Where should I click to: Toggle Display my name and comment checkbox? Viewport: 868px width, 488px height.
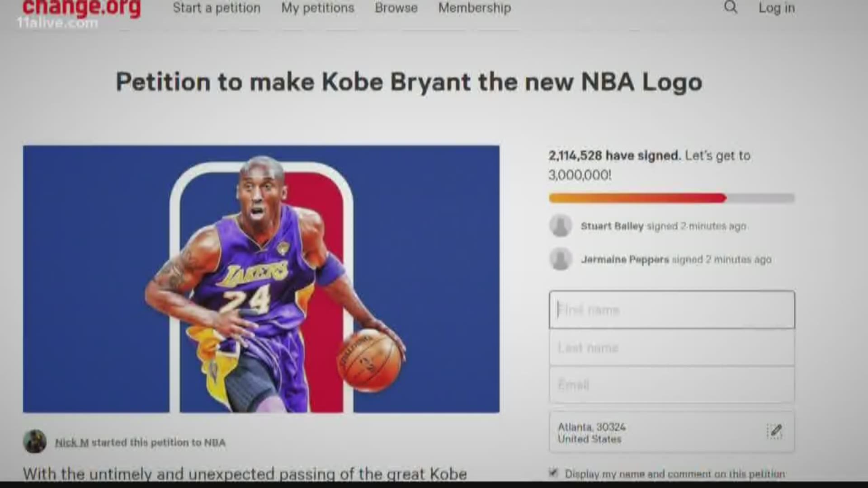(x=553, y=473)
